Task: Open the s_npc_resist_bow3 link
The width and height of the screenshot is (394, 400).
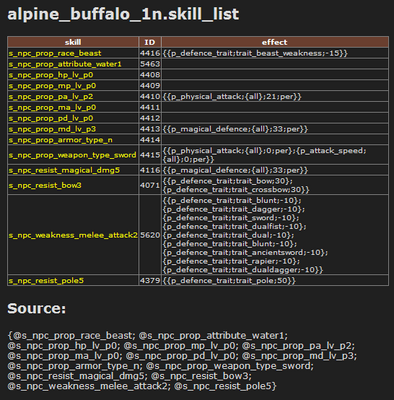Action: (45, 185)
